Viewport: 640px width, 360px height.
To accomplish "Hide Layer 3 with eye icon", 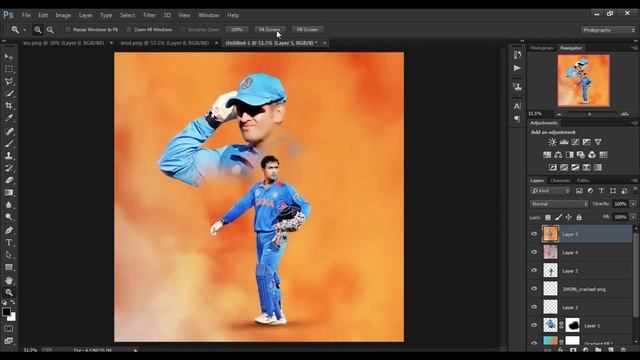I will [x=534, y=307].
